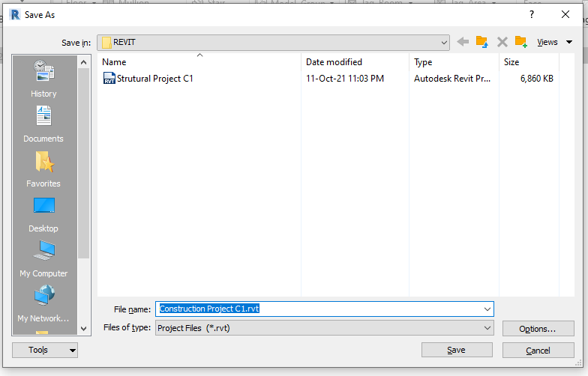Click the Save button

457,351
